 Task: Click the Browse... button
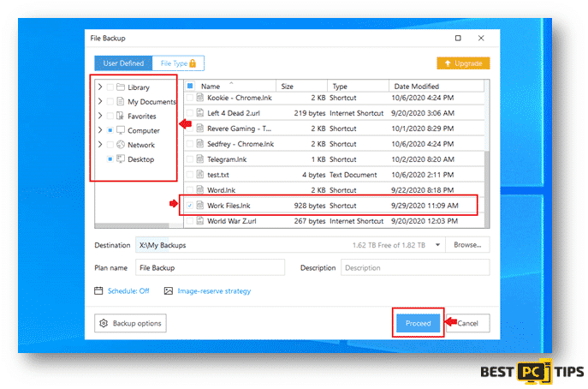pos(467,245)
